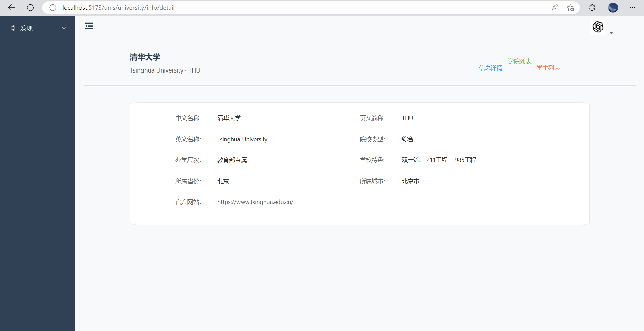Screen dimensions: 644x331
Task: Open the 学院列表 link
Action: point(520,61)
